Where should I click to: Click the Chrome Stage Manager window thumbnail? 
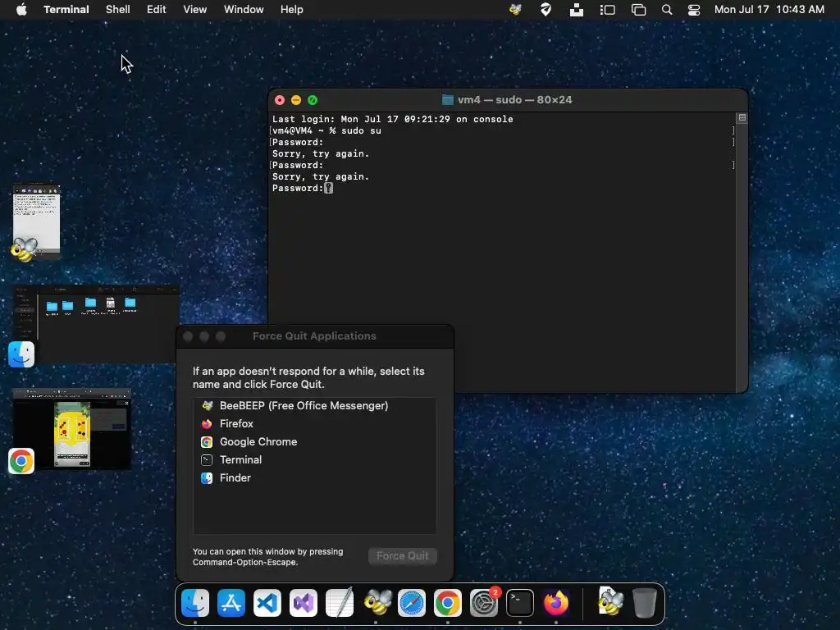coord(72,428)
